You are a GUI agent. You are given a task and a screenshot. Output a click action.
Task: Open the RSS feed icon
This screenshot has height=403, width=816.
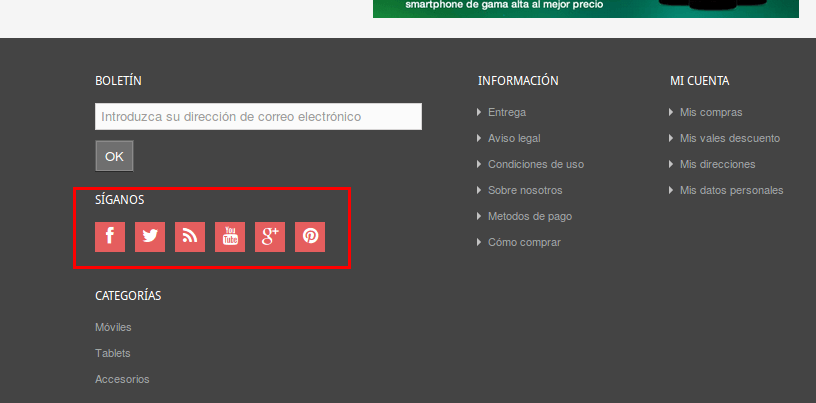190,237
